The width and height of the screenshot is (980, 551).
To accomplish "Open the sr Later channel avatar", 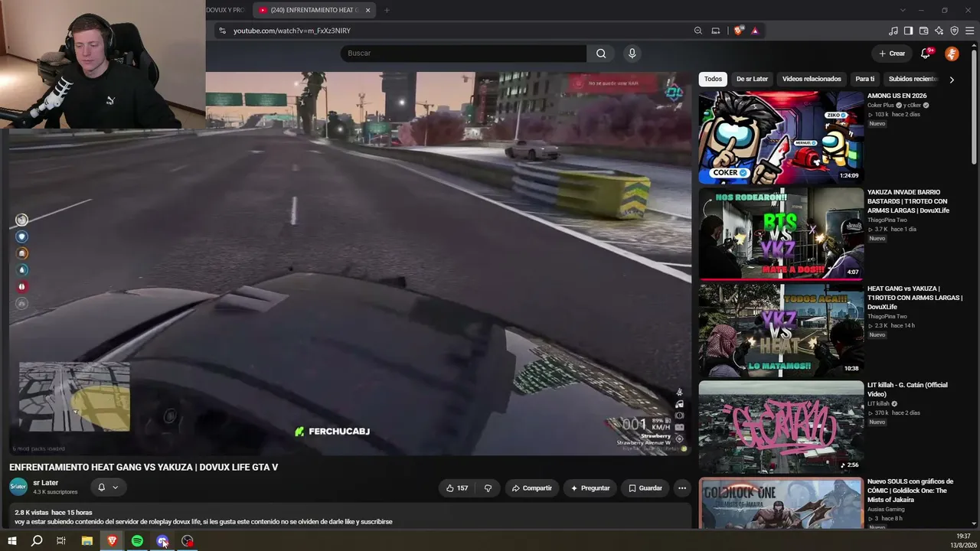I will (x=18, y=487).
